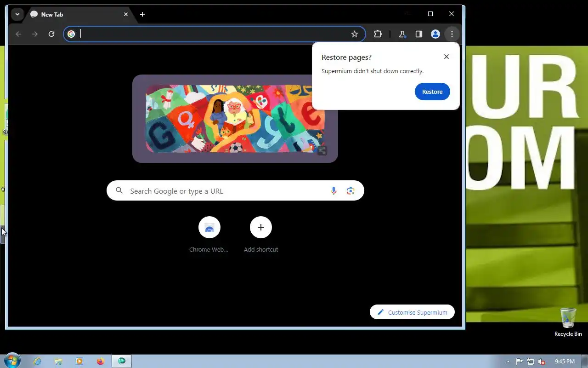Click the Search Google or type a URL box

235,191
